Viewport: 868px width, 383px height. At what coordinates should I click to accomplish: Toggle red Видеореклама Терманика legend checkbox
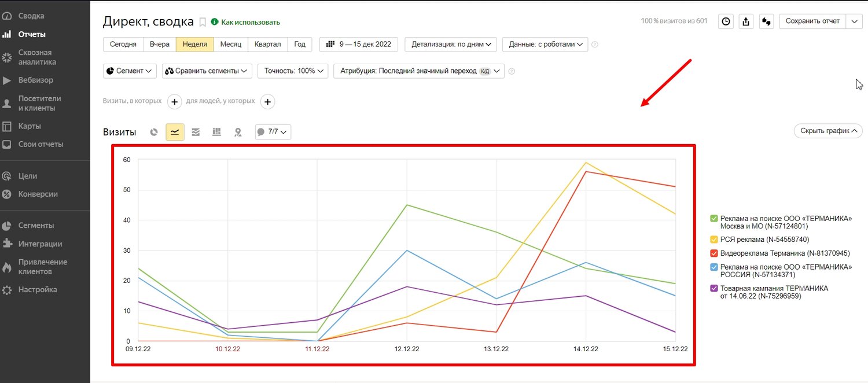point(714,253)
